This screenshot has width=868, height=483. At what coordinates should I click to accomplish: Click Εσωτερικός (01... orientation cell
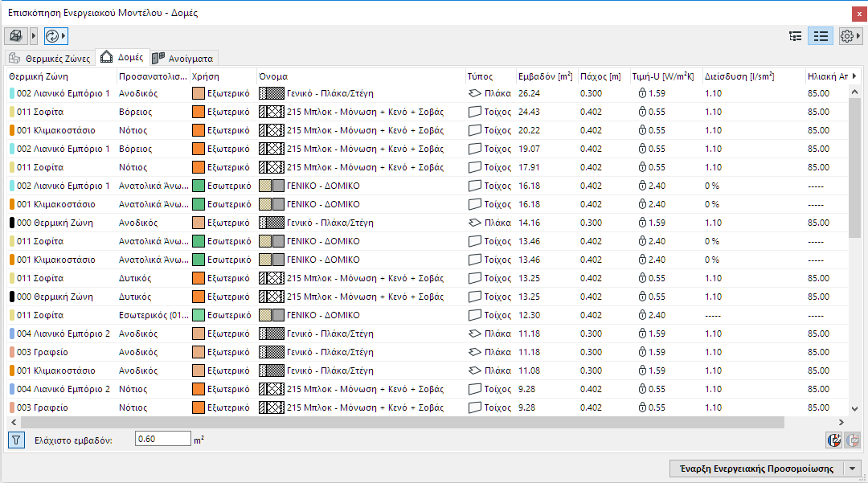154,315
